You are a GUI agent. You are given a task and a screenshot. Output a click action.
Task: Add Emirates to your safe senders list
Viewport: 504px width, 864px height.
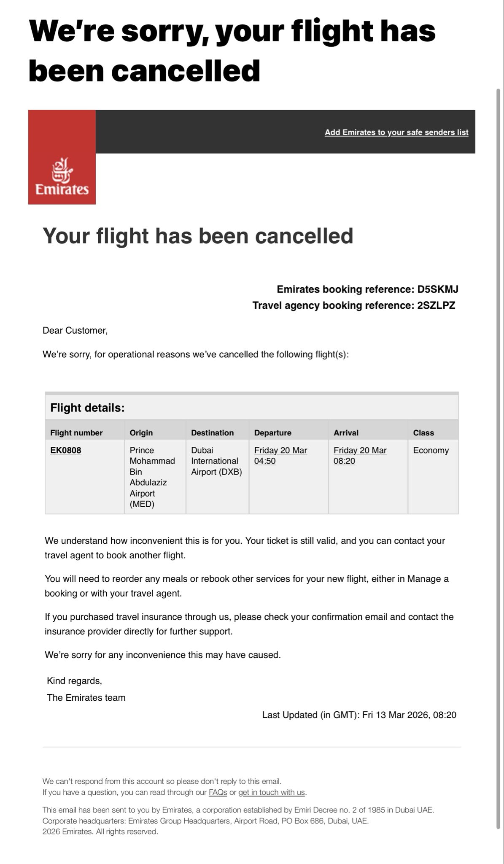396,132
